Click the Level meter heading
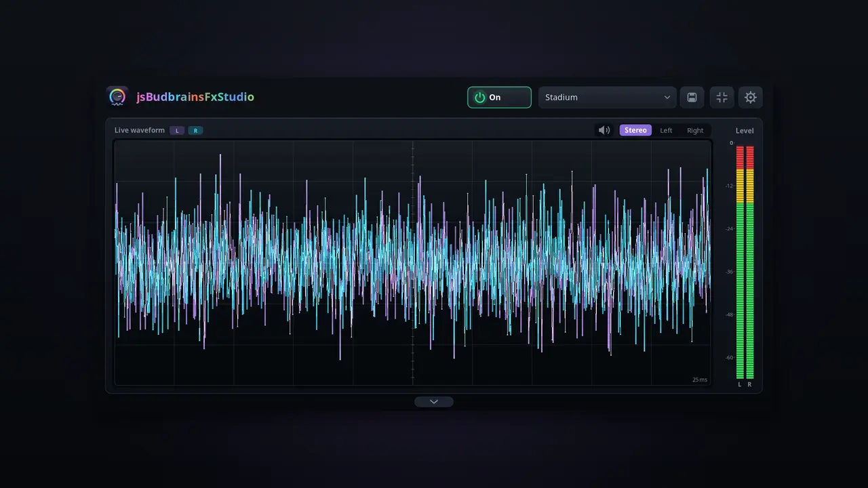 point(745,131)
